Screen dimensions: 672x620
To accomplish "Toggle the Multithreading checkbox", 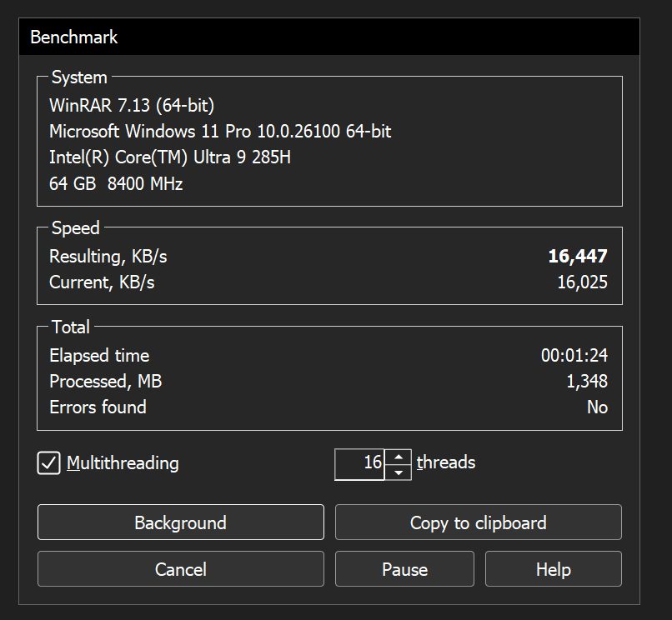I will pyautogui.click(x=48, y=462).
